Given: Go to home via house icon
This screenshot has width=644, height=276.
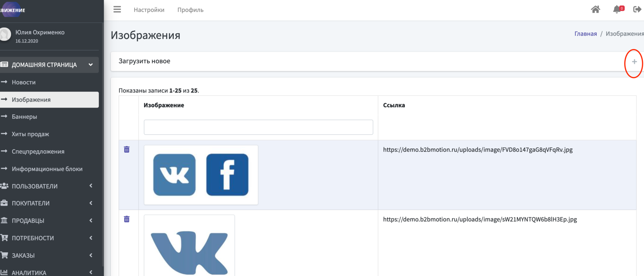Looking at the screenshot, I should click(x=595, y=10).
